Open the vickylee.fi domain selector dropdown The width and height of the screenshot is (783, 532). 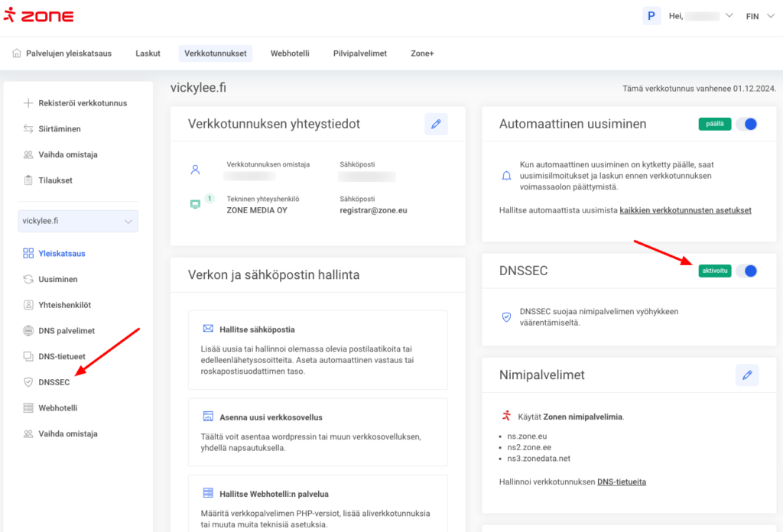point(78,221)
